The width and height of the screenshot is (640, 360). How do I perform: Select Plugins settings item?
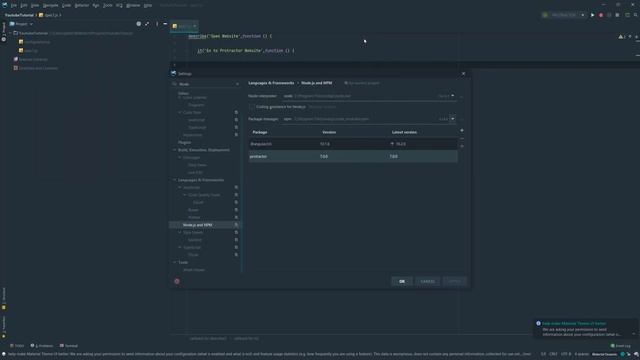click(x=184, y=142)
